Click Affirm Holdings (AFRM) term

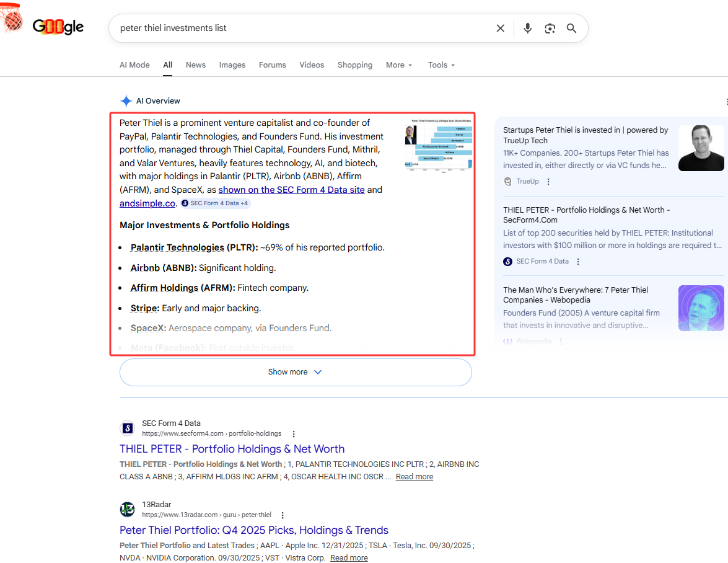(x=182, y=288)
